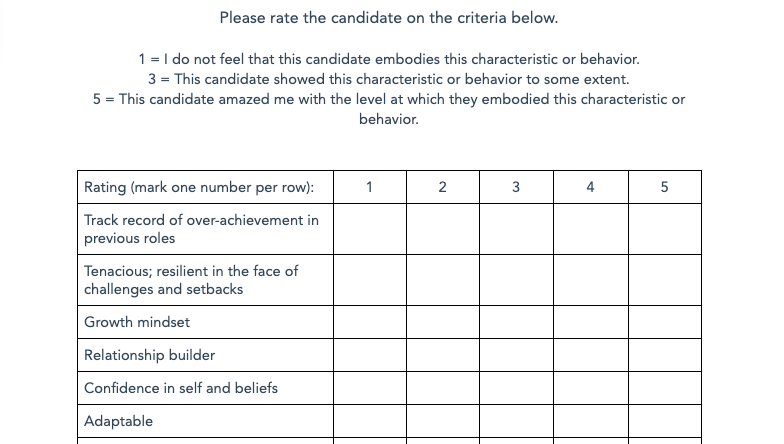This screenshot has width=784, height=444.
Task: Mark rating 2 for Growth mindset
Action: (x=443, y=322)
